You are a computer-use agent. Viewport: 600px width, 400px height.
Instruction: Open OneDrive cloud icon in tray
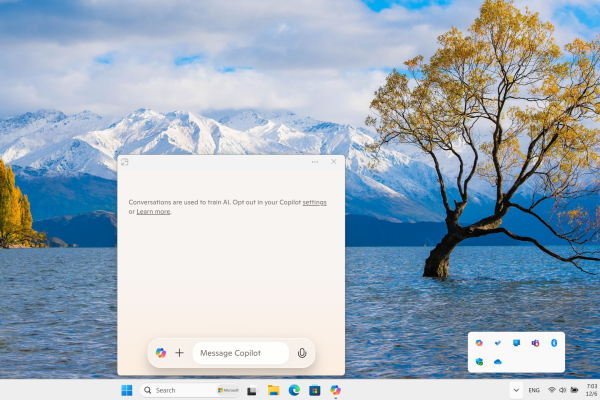click(498, 361)
